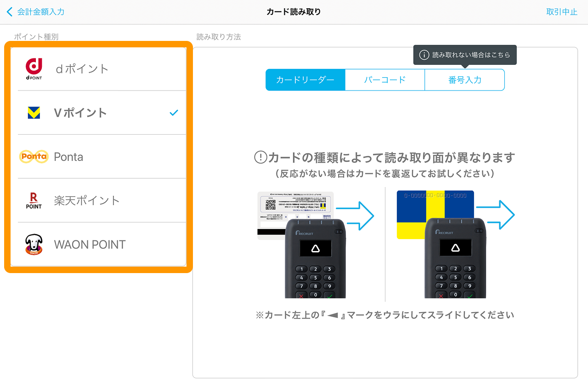This screenshot has height=388, width=588.
Task: Click the カード読み取り title text
Action: [x=294, y=12]
